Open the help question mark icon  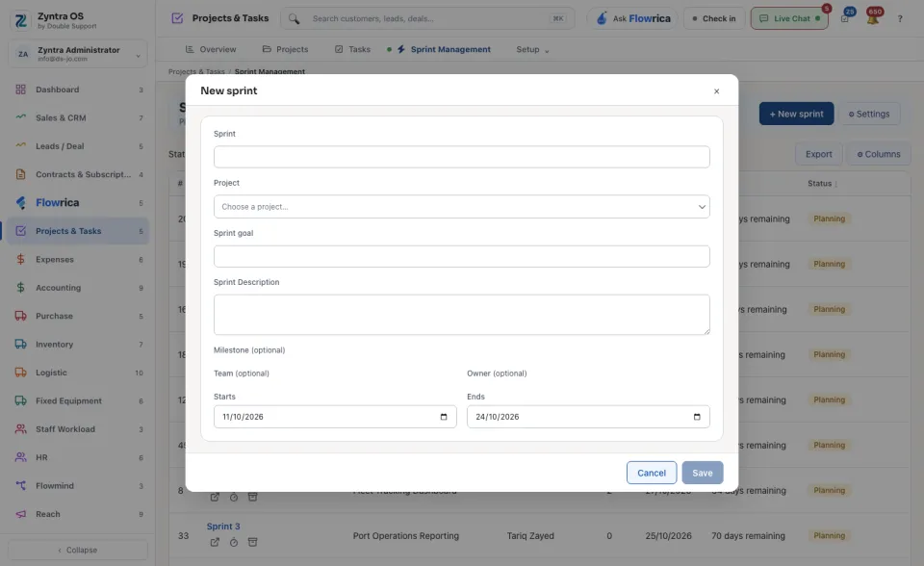[x=900, y=19]
